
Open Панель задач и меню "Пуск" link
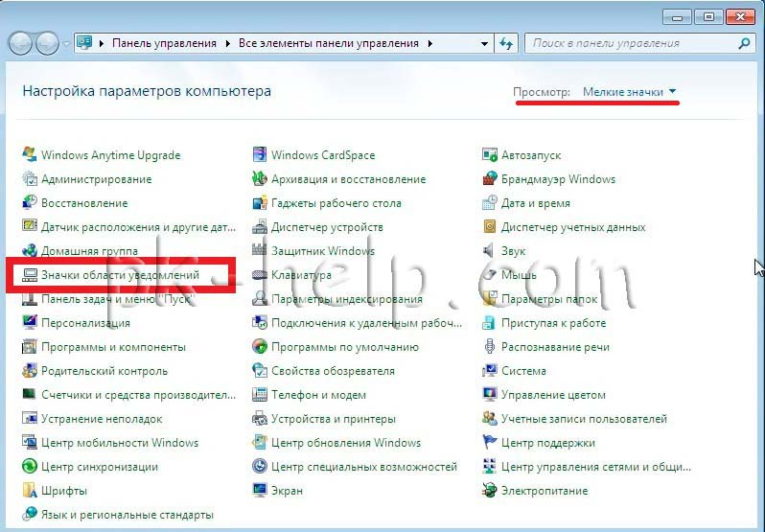[119, 298]
